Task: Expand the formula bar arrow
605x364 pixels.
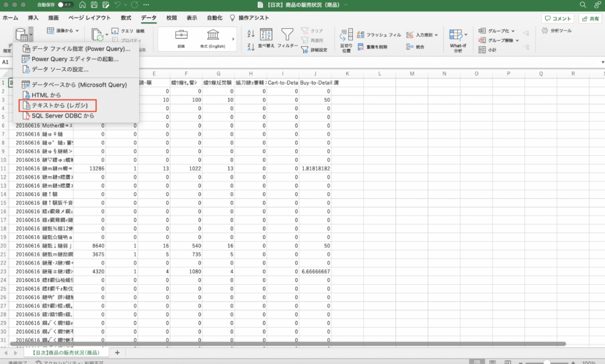Action: point(602,62)
